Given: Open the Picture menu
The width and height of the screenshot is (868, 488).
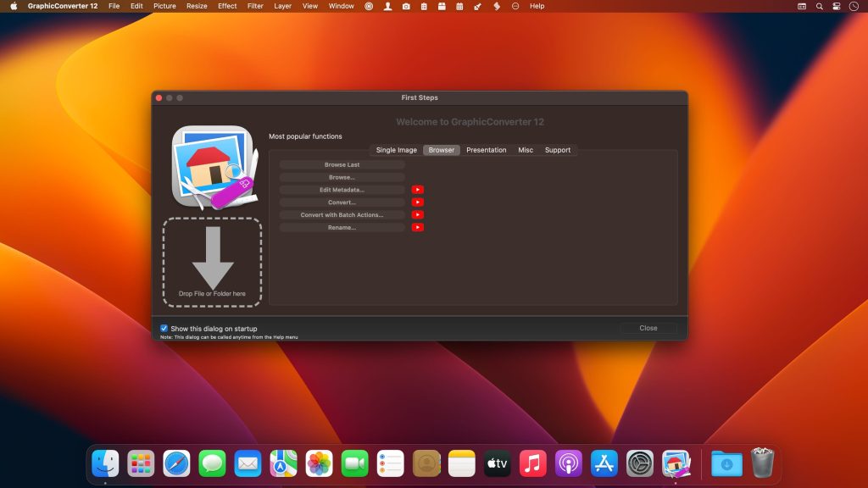Looking at the screenshot, I should click(164, 6).
